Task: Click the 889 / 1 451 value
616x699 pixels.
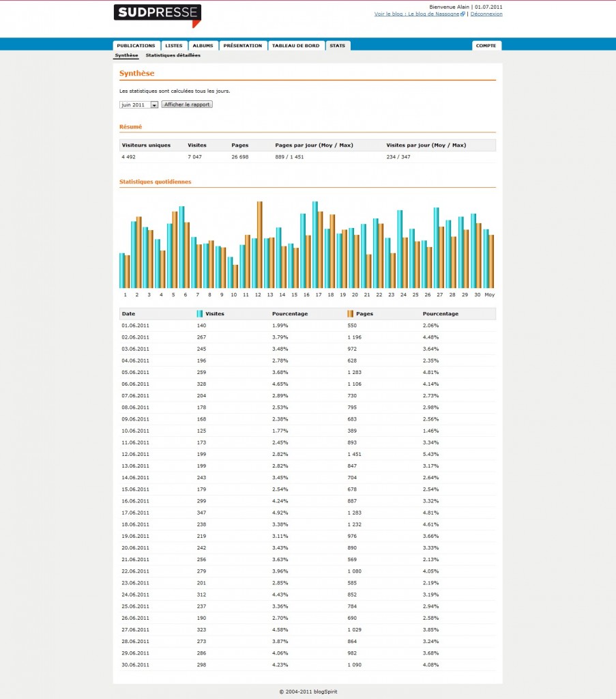Action: 289,157
